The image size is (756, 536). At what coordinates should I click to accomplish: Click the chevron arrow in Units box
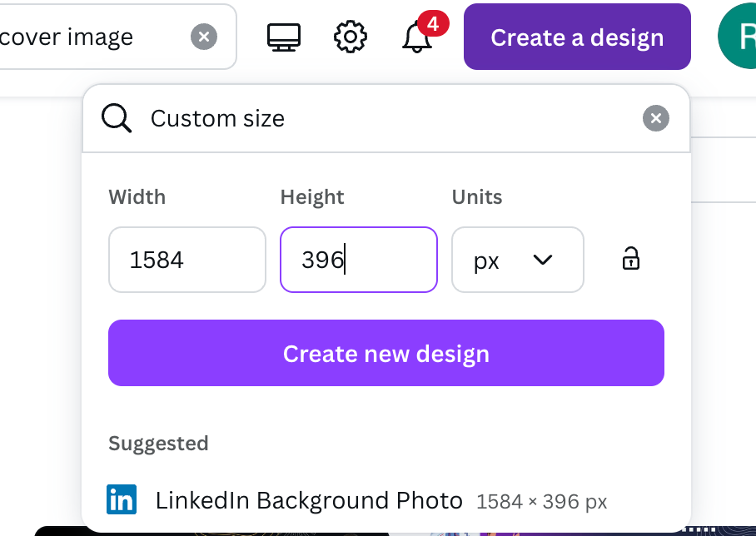point(543,260)
